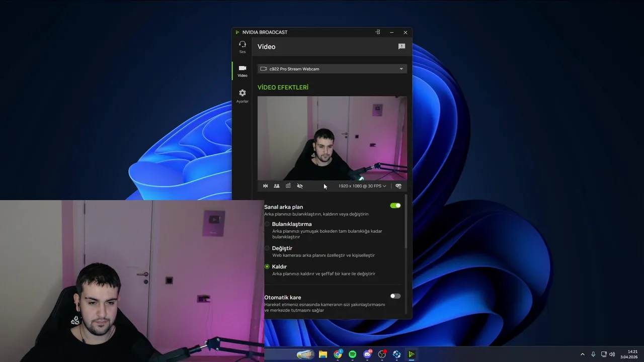Screen dimensions: 644x362
Task: Enable the Otomatik kare switch
Action: [395, 296]
